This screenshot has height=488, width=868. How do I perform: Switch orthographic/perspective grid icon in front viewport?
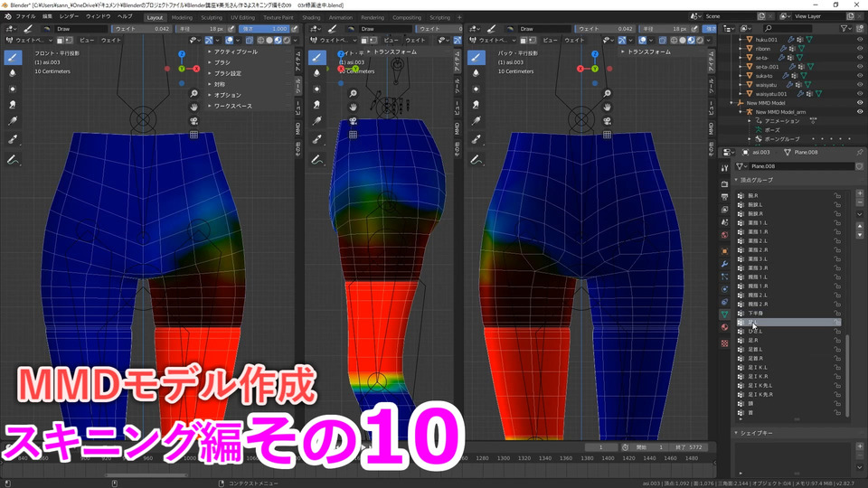pos(193,135)
